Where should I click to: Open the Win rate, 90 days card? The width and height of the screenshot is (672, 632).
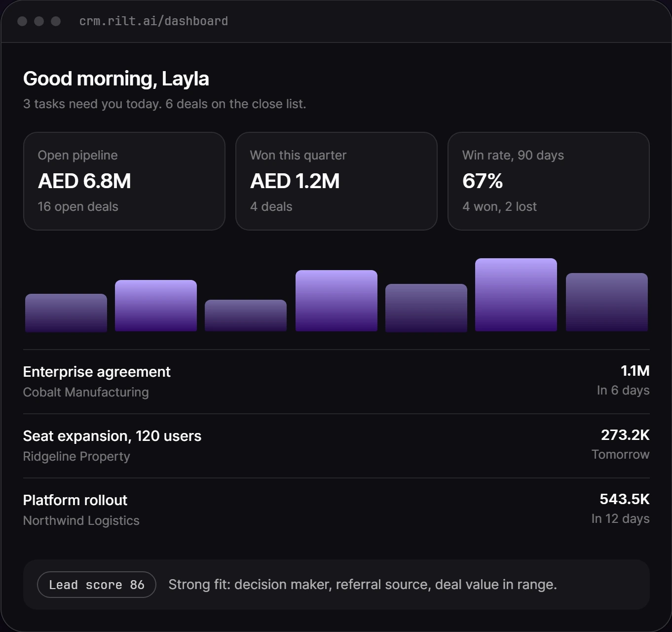click(x=549, y=181)
